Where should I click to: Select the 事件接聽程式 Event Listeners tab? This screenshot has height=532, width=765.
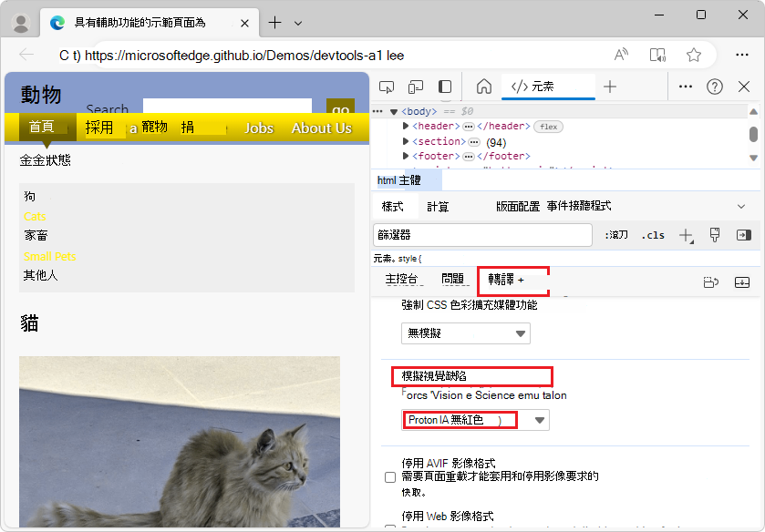[x=579, y=206]
